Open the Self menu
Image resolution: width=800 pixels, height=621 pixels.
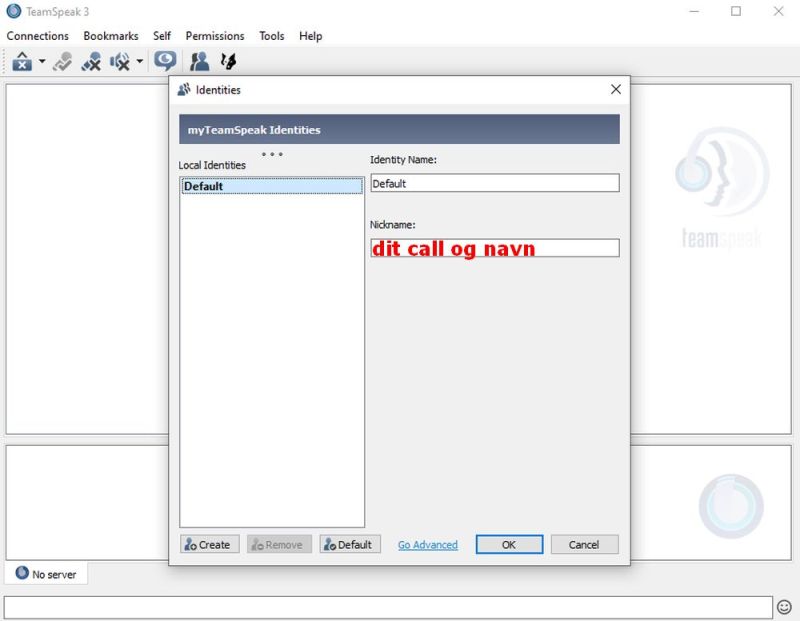[162, 36]
